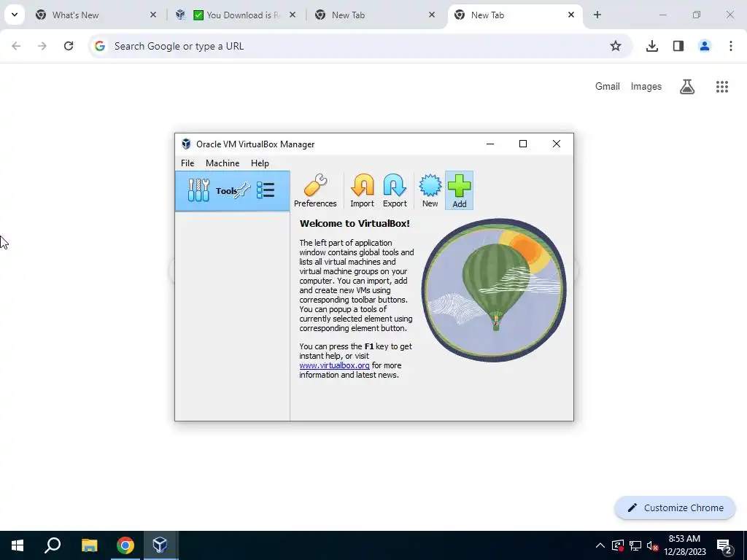Expand the Chrome tab search dropdown
The width and height of the screenshot is (747, 560).
click(15, 15)
